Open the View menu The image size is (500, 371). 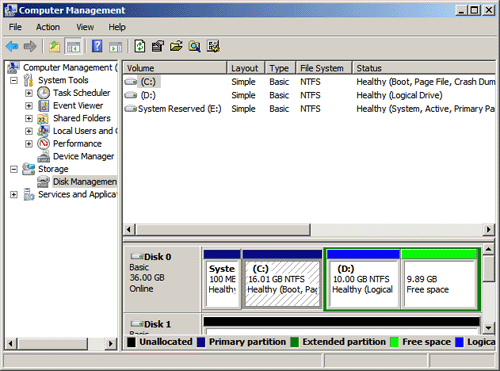click(85, 27)
